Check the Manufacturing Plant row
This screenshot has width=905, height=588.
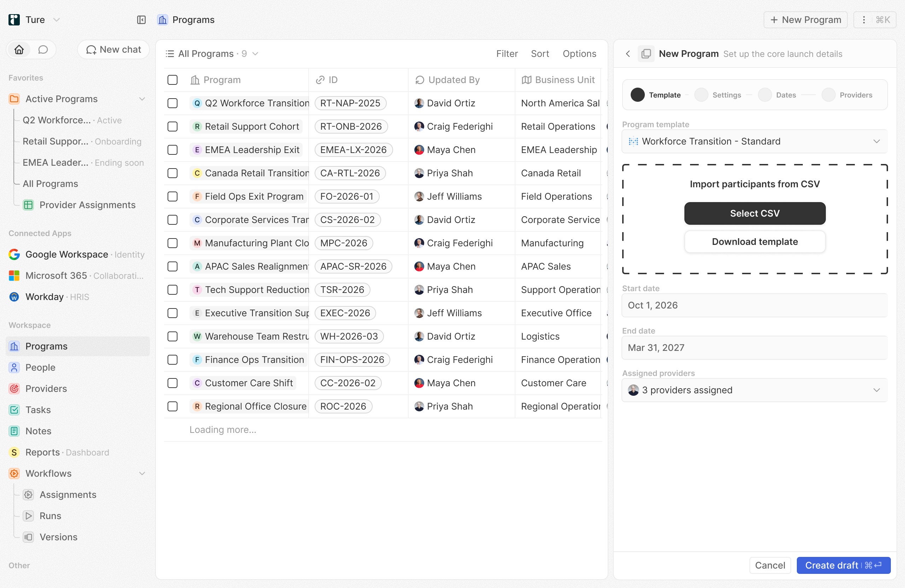click(x=172, y=243)
